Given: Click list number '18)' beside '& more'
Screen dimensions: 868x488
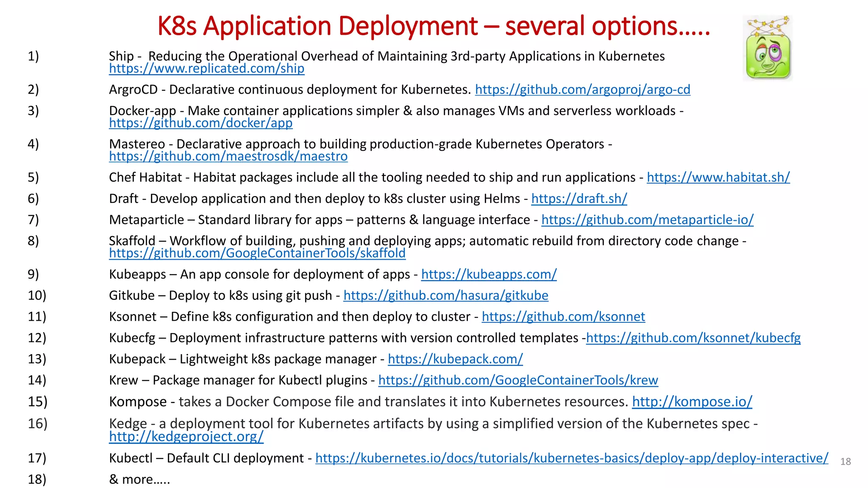Looking at the screenshot, I should coord(37,480).
